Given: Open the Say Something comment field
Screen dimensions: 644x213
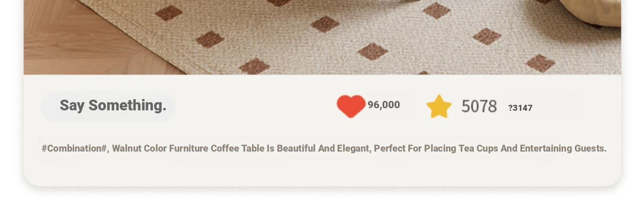Looking at the screenshot, I should (108, 106).
